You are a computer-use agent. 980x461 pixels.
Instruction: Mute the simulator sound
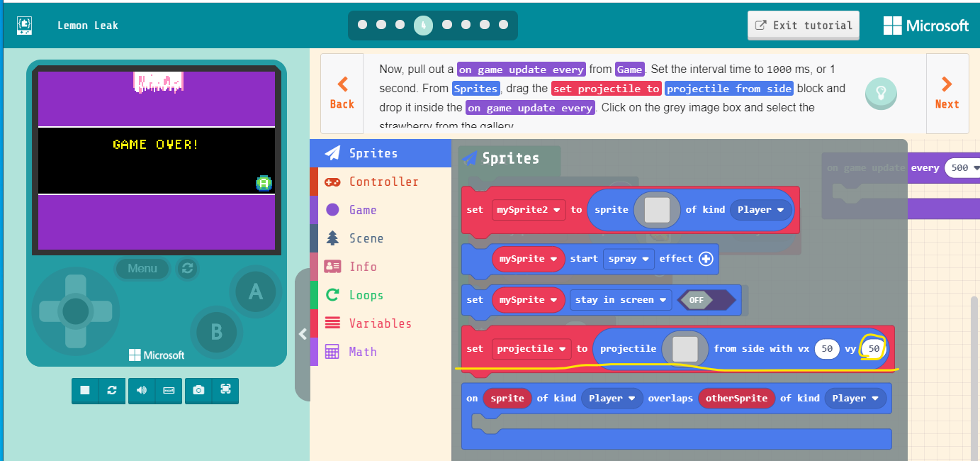click(141, 390)
